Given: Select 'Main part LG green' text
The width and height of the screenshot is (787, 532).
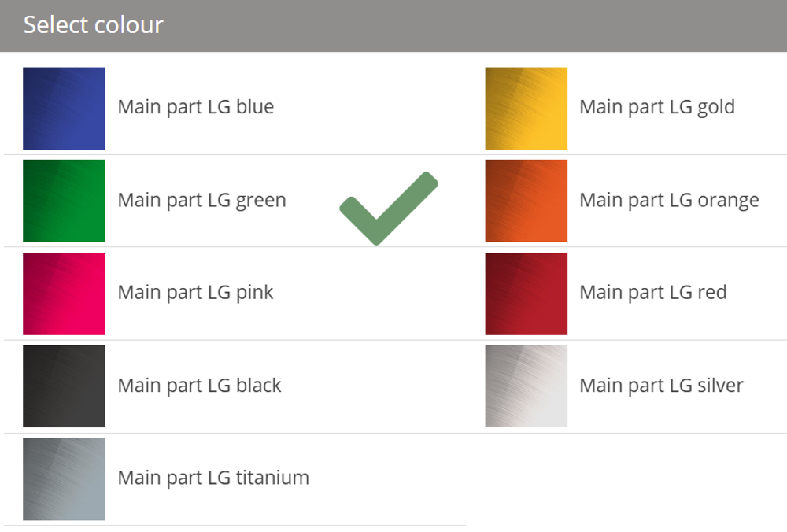Looking at the screenshot, I should pos(201,200).
